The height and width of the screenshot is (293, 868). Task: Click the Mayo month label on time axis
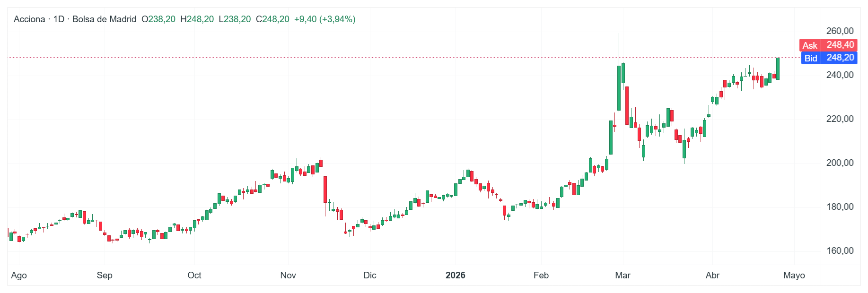794,276
